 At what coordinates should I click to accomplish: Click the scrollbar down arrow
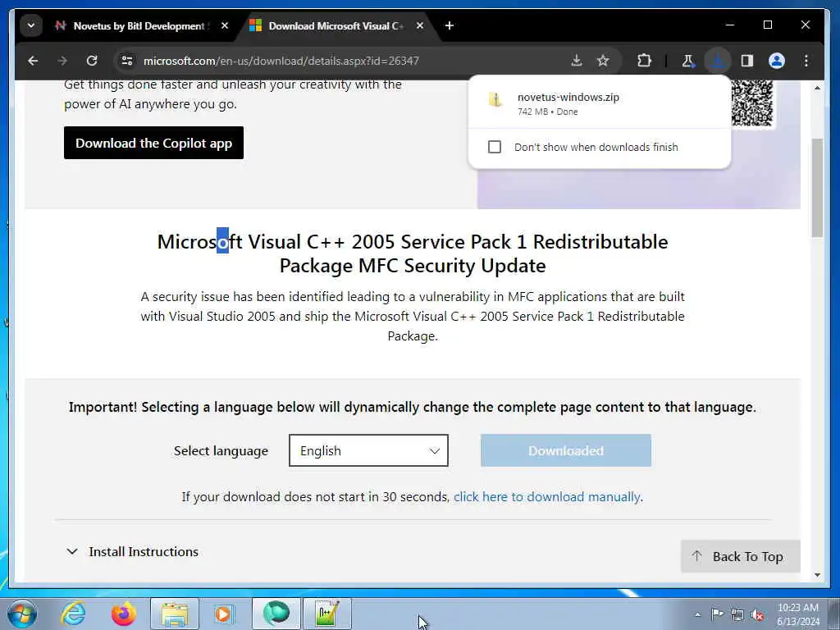817,575
